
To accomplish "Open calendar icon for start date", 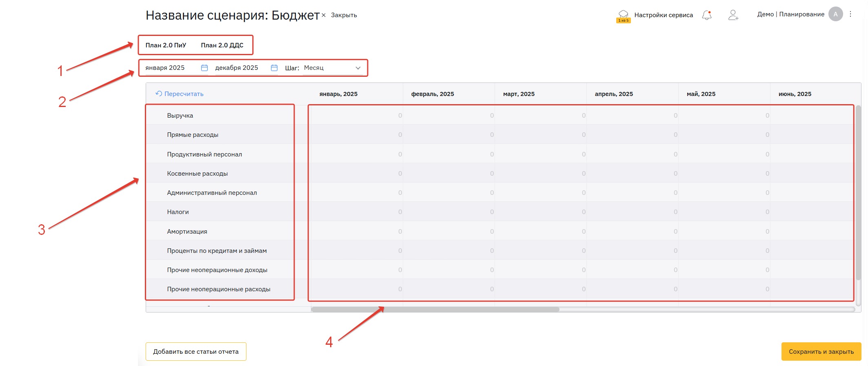I will pyautogui.click(x=204, y=68).
